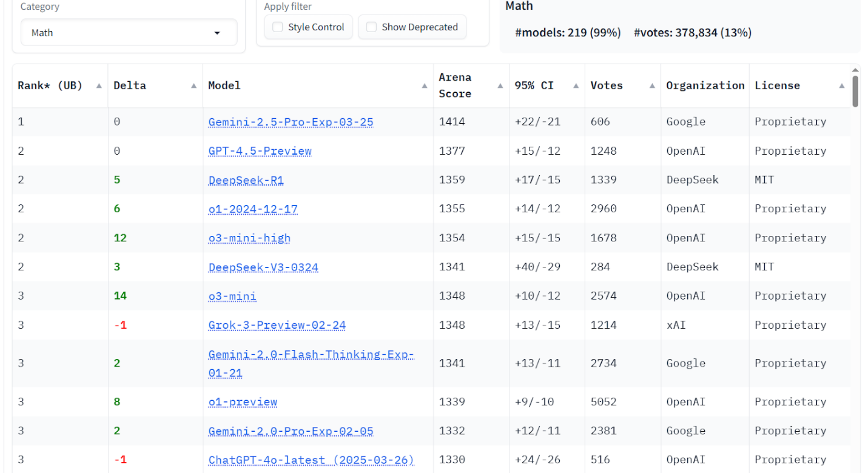Viewport: 868px width, 473px height.
Task: Select the confidence interval +22/-21
Action: click(537, 122)
